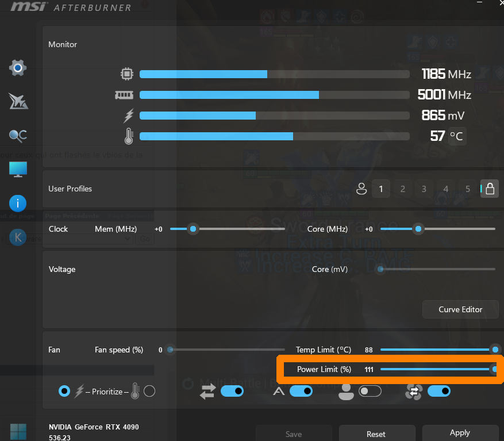Toggle the °C temperature unit
Image resolution: width=504 pixels, height=441 pixels.
point(457,136)
